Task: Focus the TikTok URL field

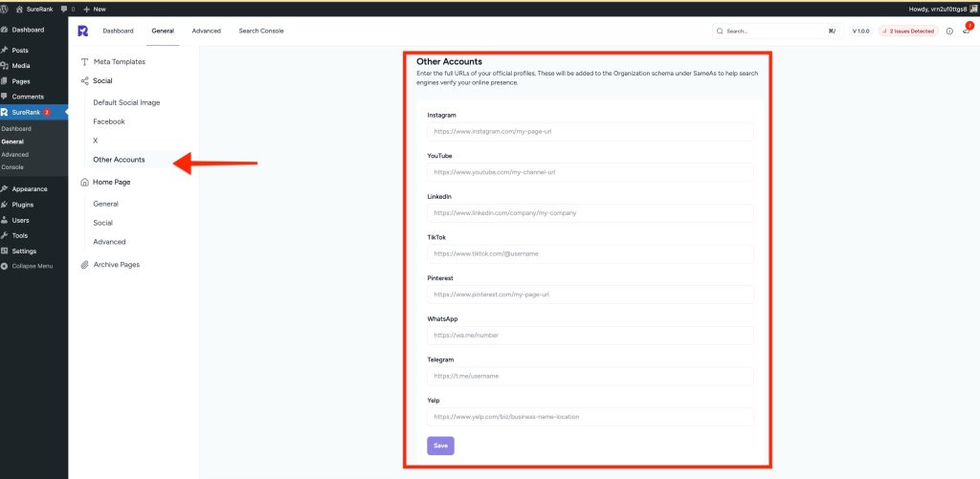Action: (x=590, y=254)
